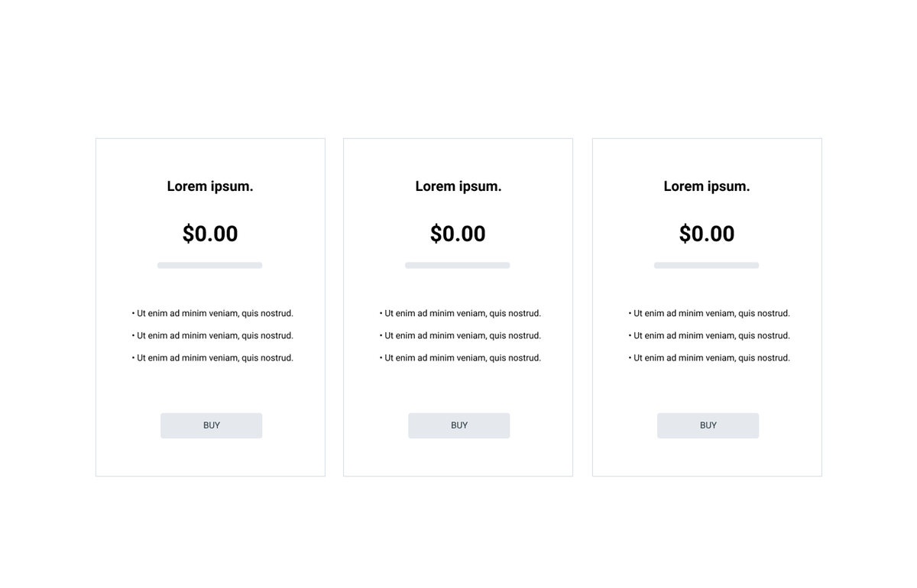Viewport: 917px width, 588px height.
Task: Click the $0.00 price in the right card
Action: pos(707,234)
